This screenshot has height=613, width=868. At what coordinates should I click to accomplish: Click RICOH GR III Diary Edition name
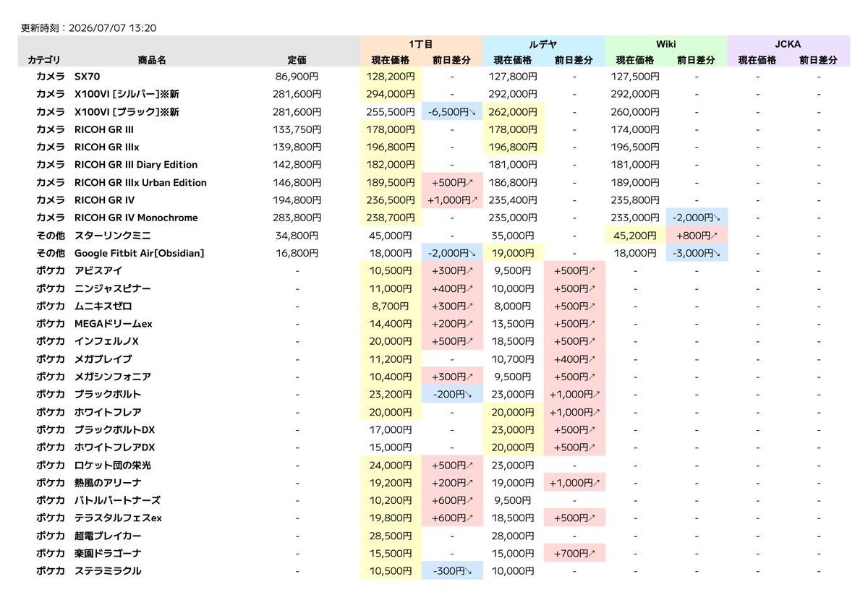pos(136,165)
